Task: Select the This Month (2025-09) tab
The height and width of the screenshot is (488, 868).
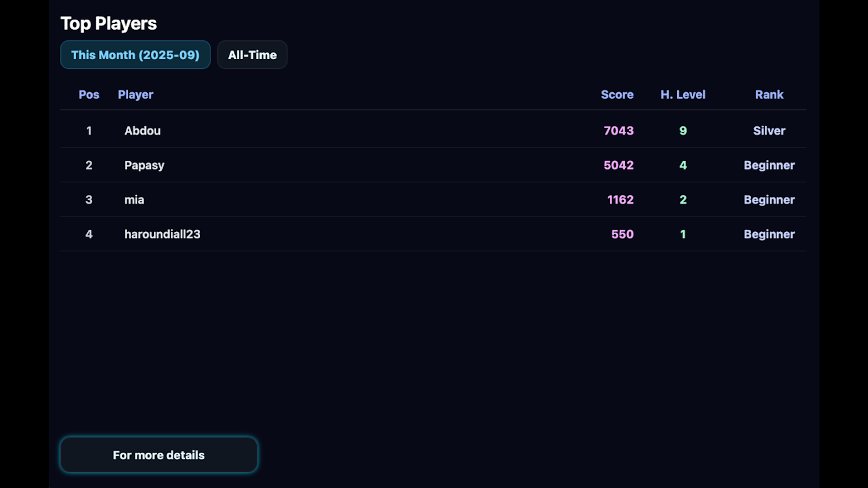Action: 135,55
